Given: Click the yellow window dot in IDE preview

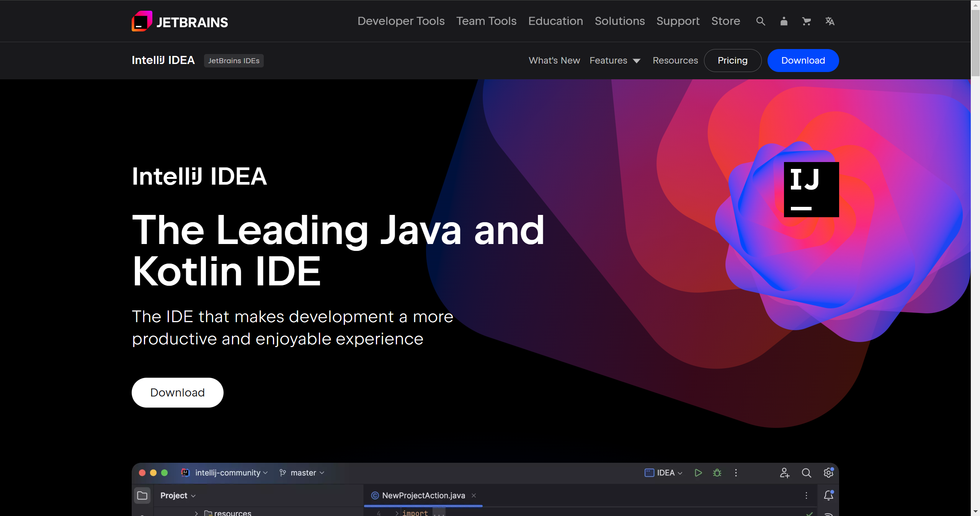Looking at the screenshot, I should click(153, 473).
